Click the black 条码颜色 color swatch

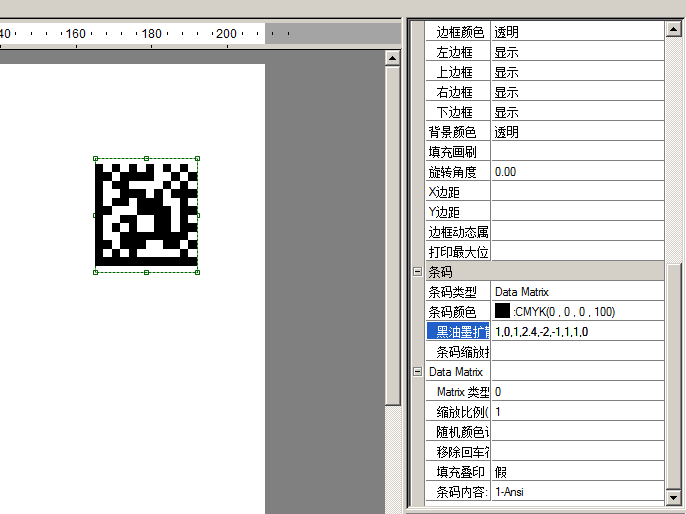click(502, 311)
